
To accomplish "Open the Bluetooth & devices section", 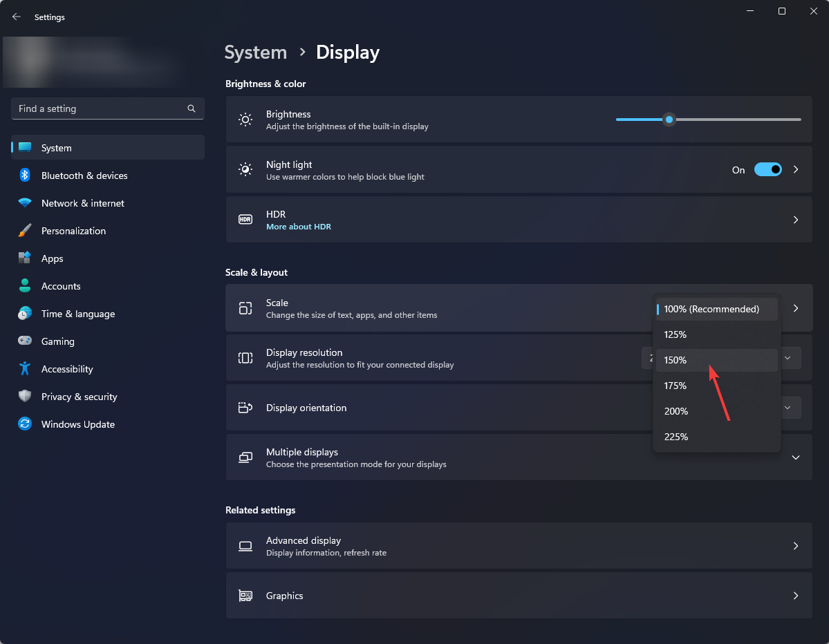I will (84, 176).
